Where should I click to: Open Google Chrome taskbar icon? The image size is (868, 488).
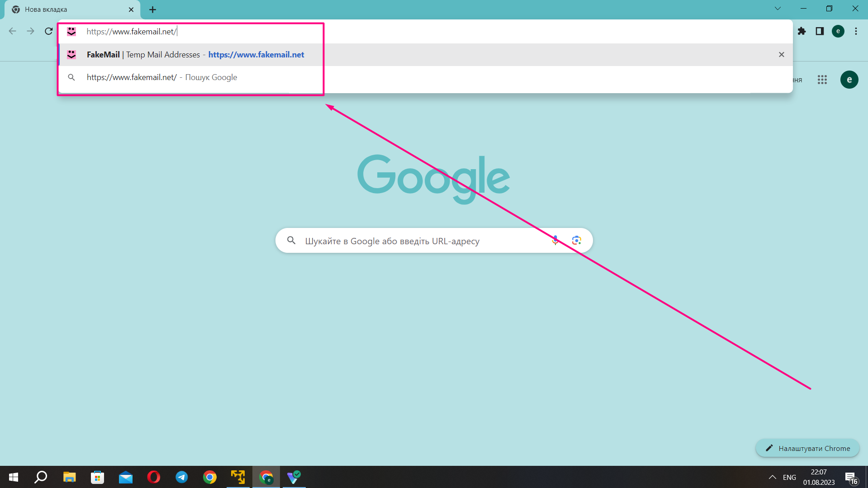click(x=210, y=477)
